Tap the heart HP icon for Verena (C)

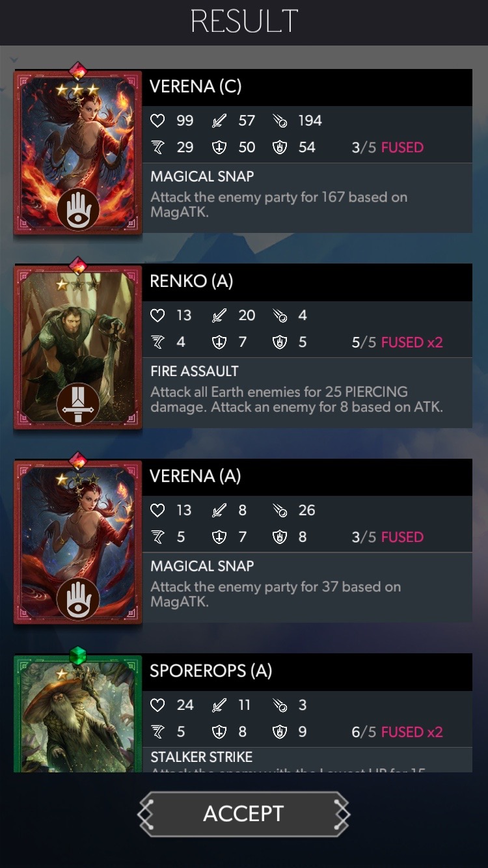pyautogui.click(x=158, y=120)
